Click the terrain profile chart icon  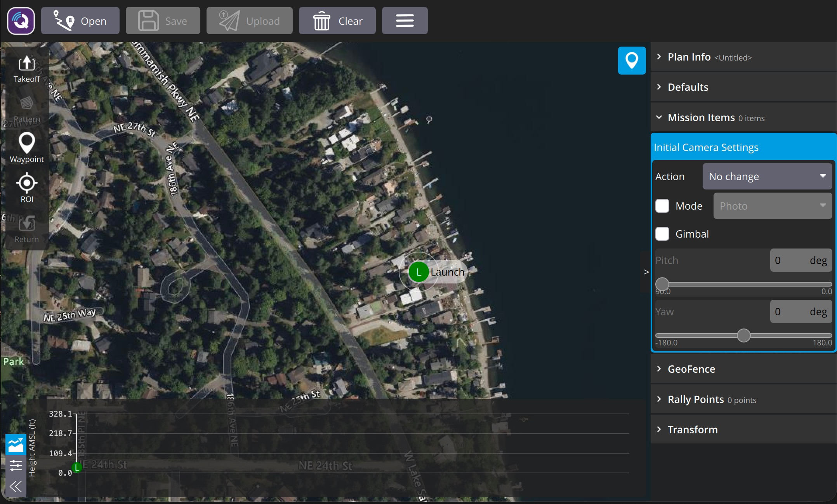16,445
